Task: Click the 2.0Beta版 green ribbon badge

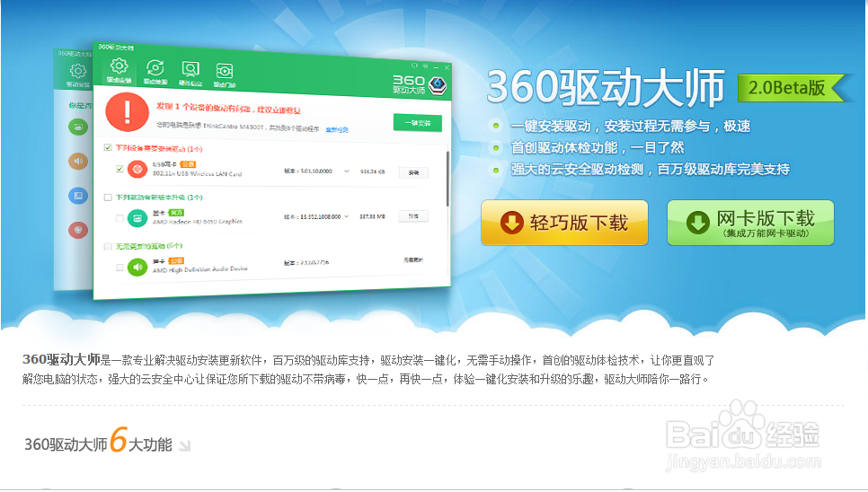Action: (x=792, y=88)
